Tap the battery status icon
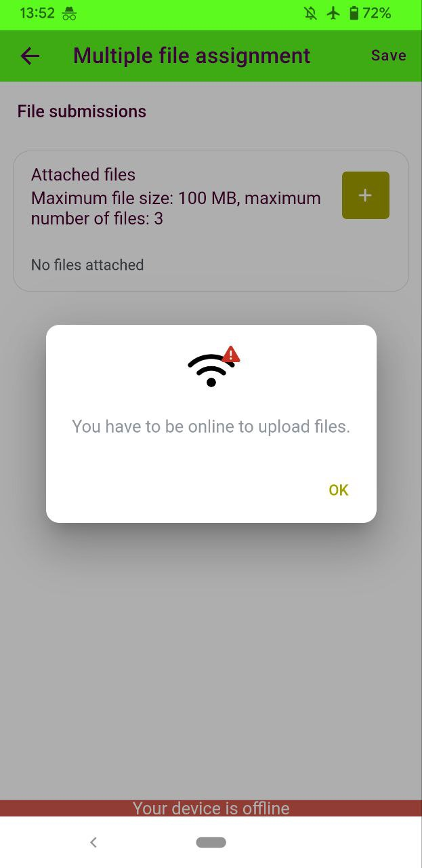 coord(354,13)
